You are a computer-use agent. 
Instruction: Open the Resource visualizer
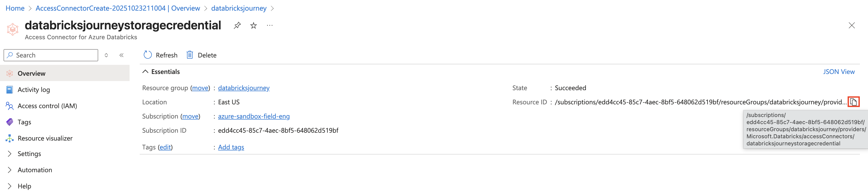pyautogui.click(x=45, y=138)
